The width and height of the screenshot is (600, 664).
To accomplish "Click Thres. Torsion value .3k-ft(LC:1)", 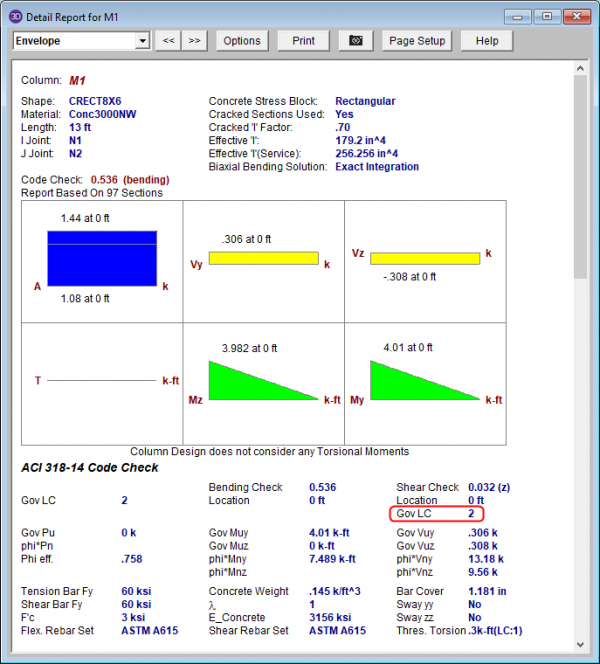I will [x=495, y=631].
